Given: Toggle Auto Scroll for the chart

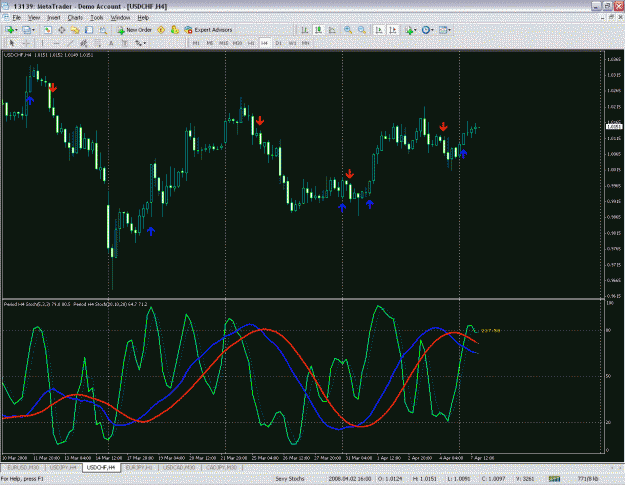Looking at the screenshot, I should click(x=379, y=30).
